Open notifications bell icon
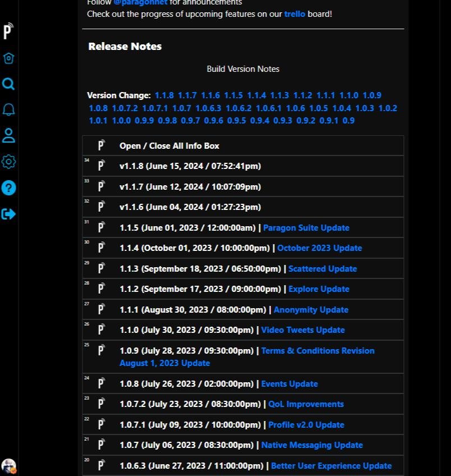Image resolution: width=451 pixels, height=476 pixels. [8, 109]
